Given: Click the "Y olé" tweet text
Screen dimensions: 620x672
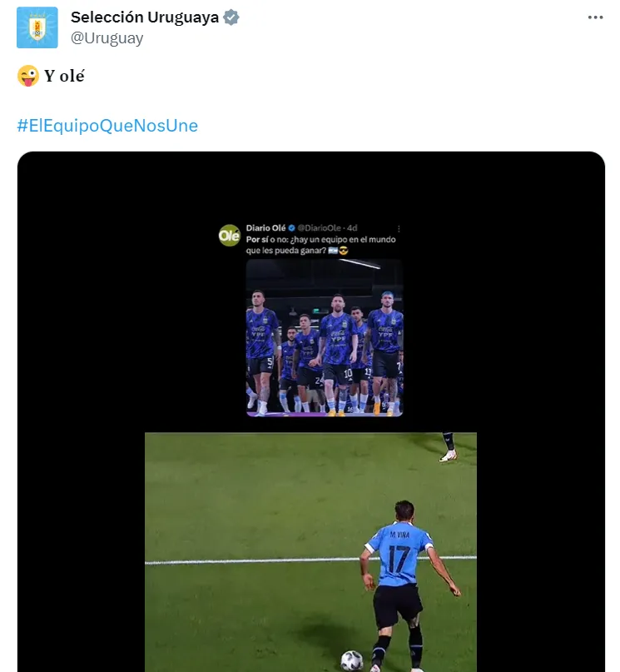Looking at the screenshot, I should coord(65,77).
